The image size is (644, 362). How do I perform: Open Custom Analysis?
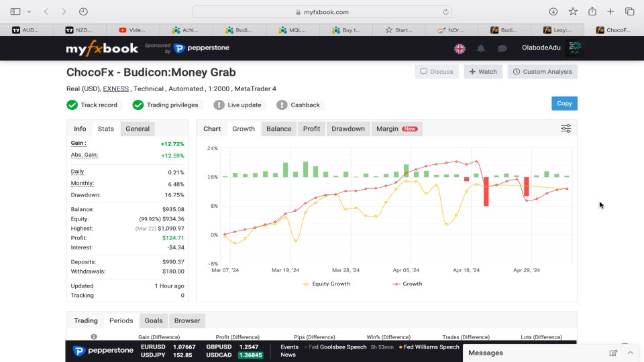coord(542,72)
